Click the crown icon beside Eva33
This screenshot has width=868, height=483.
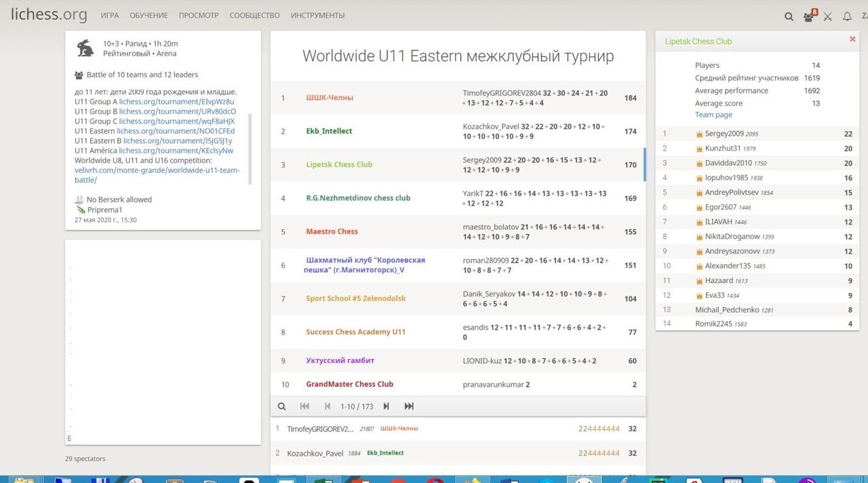pyautogui.click(x=700, y=296)
